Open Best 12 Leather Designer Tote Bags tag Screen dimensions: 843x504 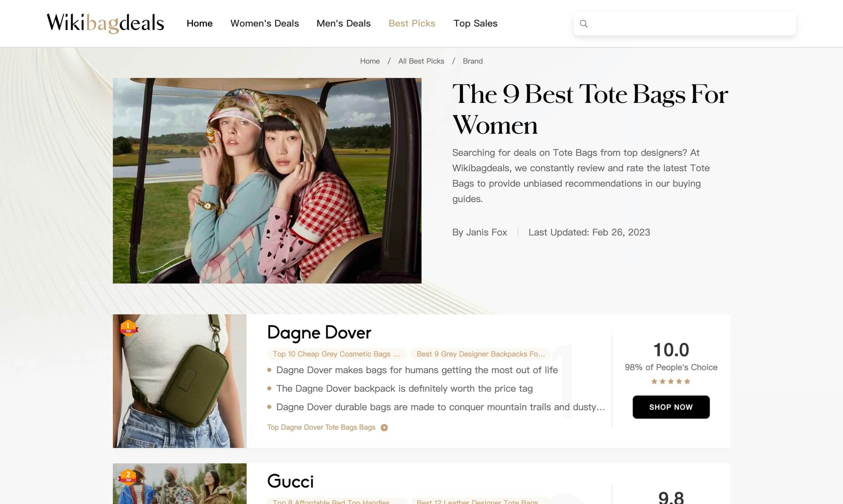tap(481, 501)
